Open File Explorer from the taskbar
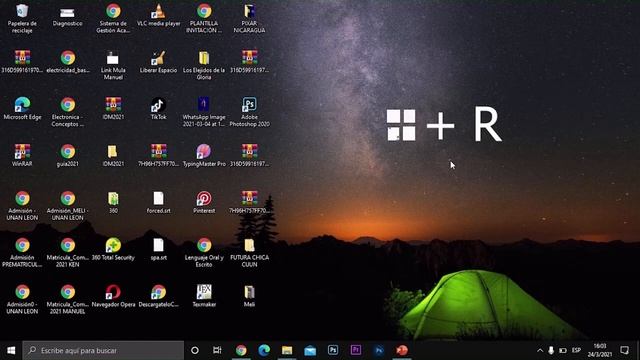 tap(287, 350)
